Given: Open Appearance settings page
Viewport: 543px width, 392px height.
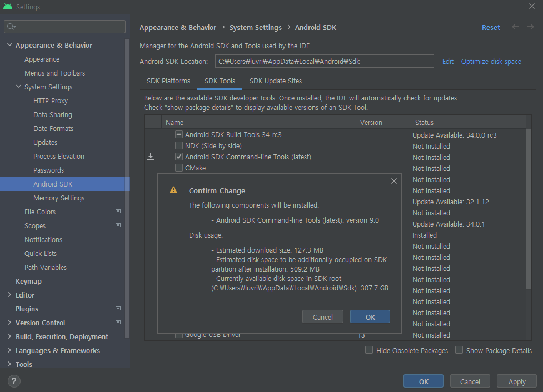Looking at the screenshot, I should (42, 59).
